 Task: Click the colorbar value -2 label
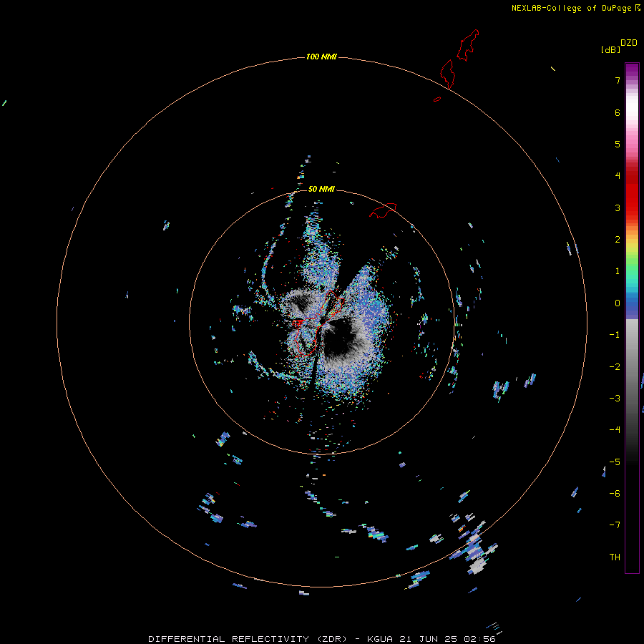point(615,367)
